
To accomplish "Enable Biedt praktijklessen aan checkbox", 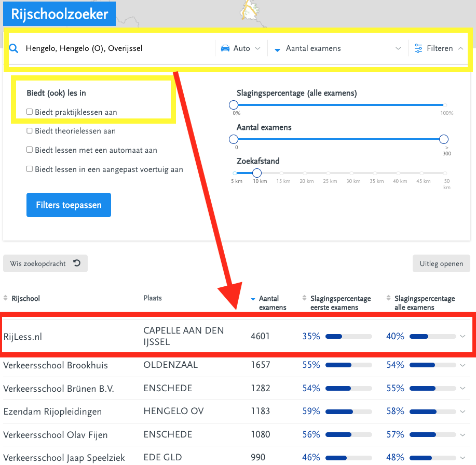I will point(30,112).
